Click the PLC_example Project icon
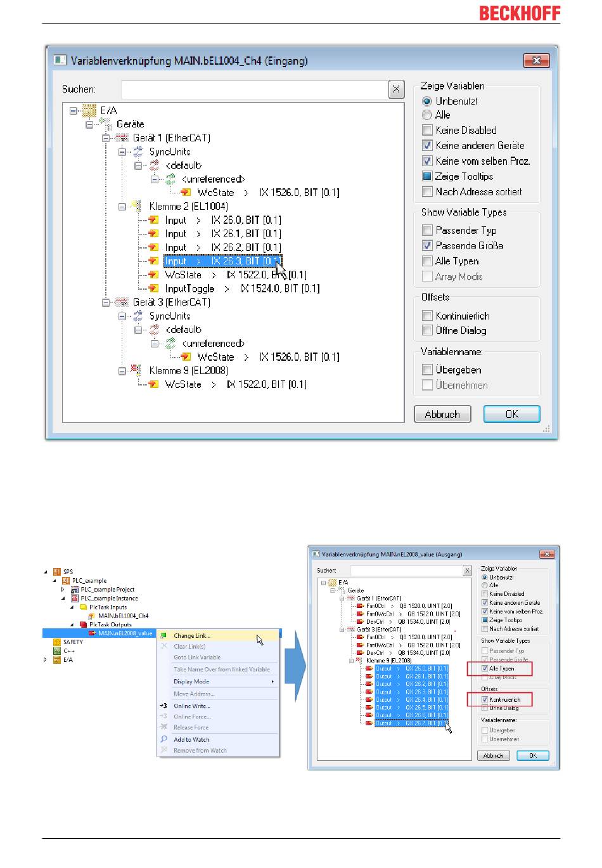Image resolution: width=602 pixels, height=868 pixels. pos(75,590)
